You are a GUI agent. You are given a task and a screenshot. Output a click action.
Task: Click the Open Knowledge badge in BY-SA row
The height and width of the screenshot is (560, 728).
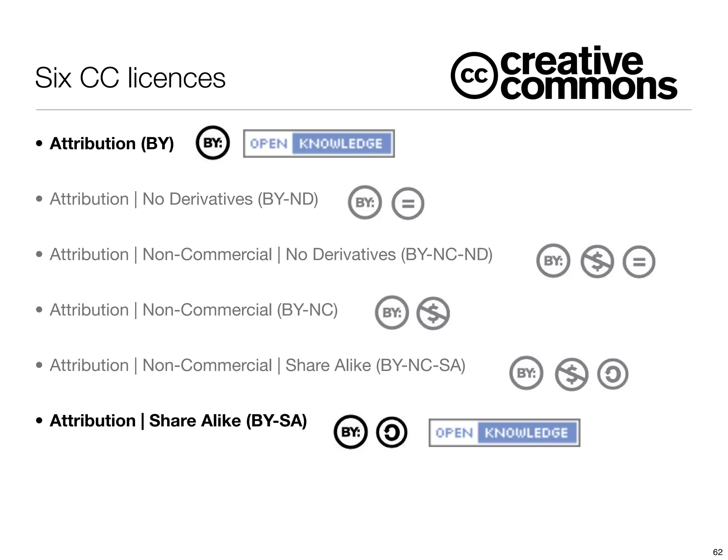click(504, 433)
